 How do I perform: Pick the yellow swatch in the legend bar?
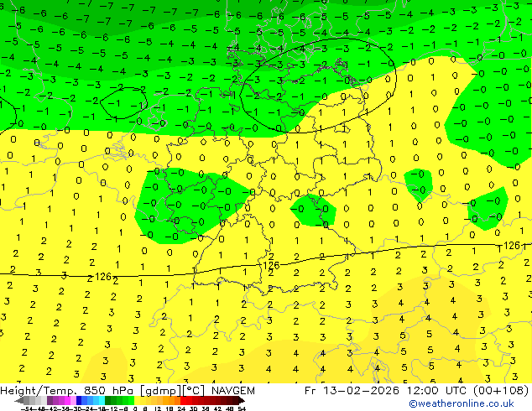pyautogui.click(x=137, y=400)
